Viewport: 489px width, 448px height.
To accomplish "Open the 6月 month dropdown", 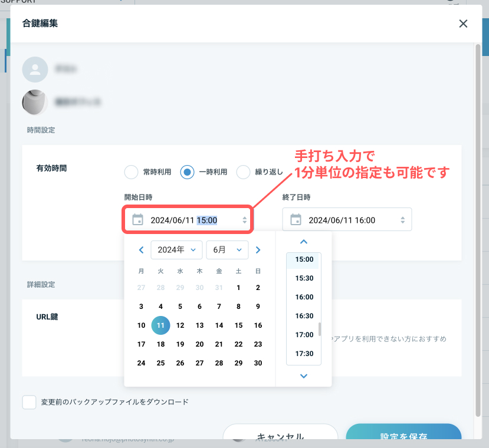I will [227, 250].
